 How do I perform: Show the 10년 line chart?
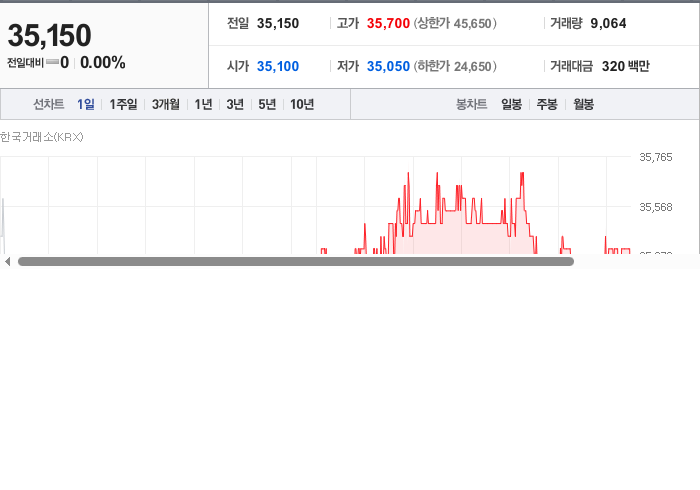click(302, 104)
